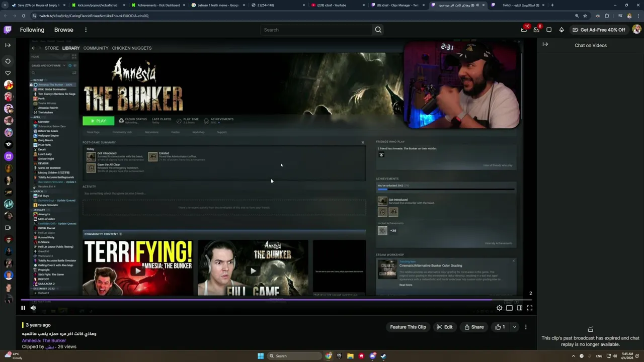Open the Windows Start menu
Image resolution: width=644 pixels, height=362 pixels.
pyautogui.click(x=261, y=356)
